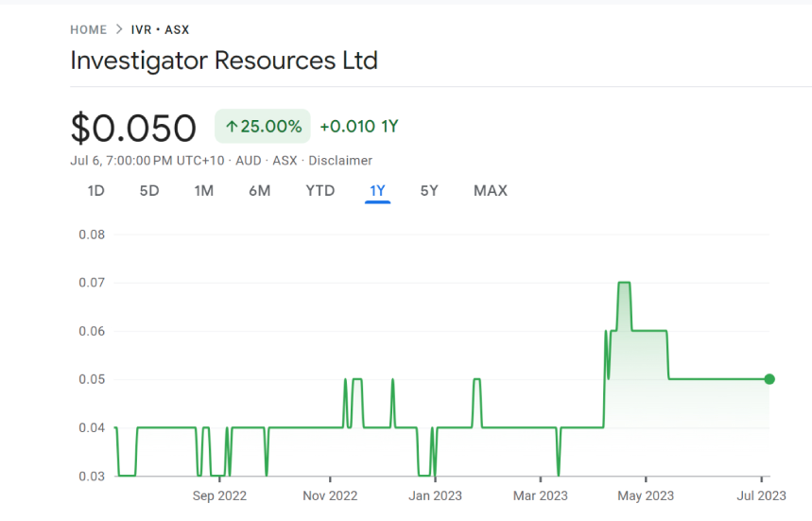Click the 0.05 y-axis label
812x521 pixels.
tap(92, 379)
